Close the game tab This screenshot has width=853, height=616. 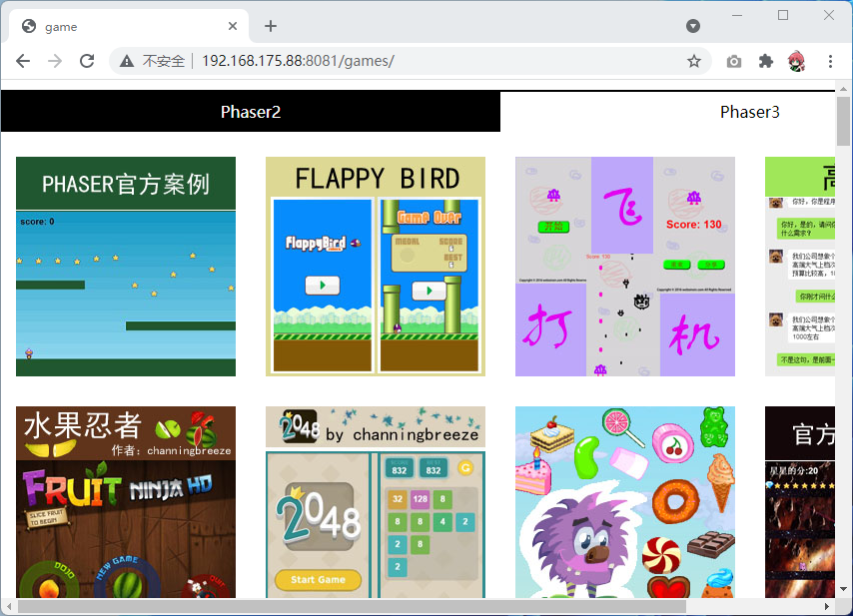[234, 27]
